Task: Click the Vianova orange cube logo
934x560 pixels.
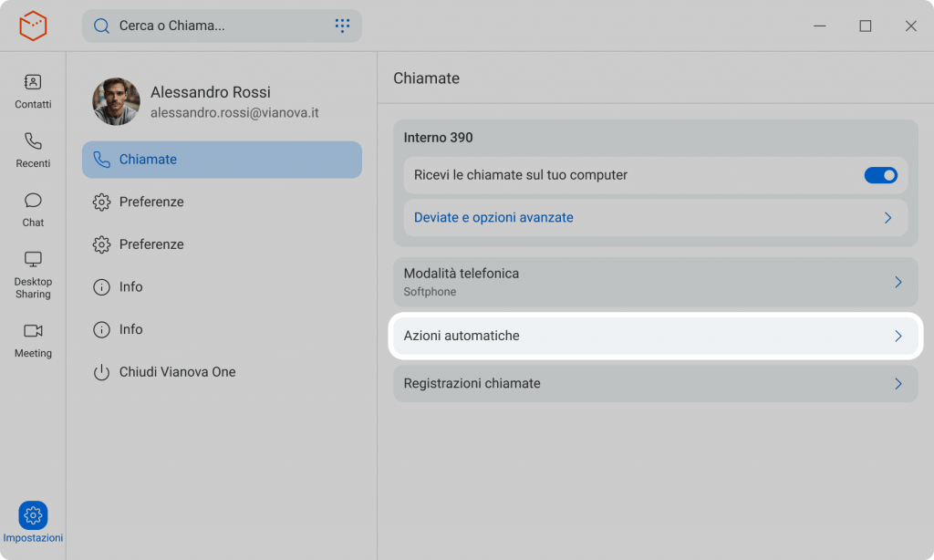Action: (33, 26)
